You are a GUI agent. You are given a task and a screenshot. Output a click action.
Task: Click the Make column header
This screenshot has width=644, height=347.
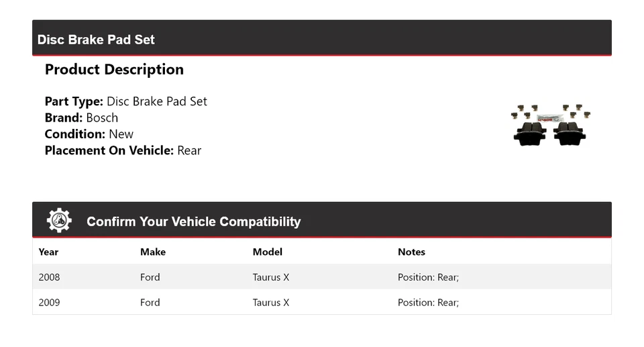click(153, 252)
